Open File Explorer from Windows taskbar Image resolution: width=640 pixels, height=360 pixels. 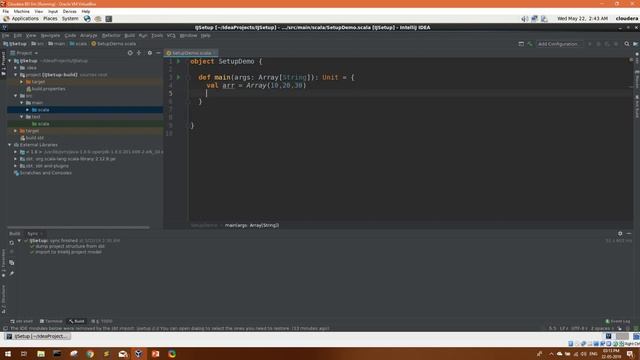[41, 354]
